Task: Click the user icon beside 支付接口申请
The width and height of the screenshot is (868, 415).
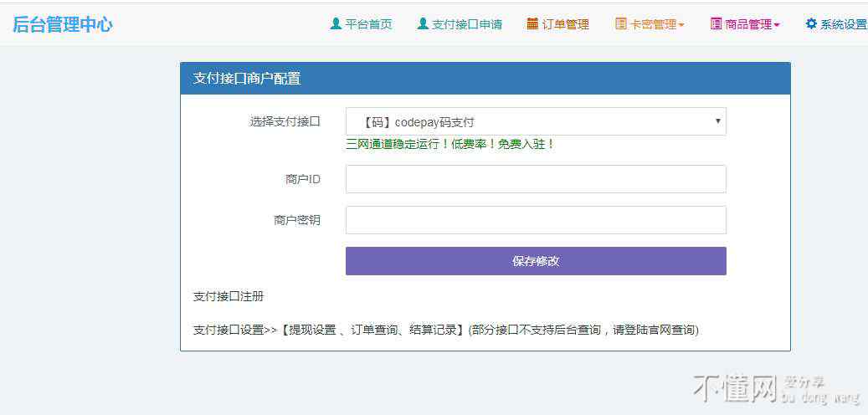Action: coord(423,24)
